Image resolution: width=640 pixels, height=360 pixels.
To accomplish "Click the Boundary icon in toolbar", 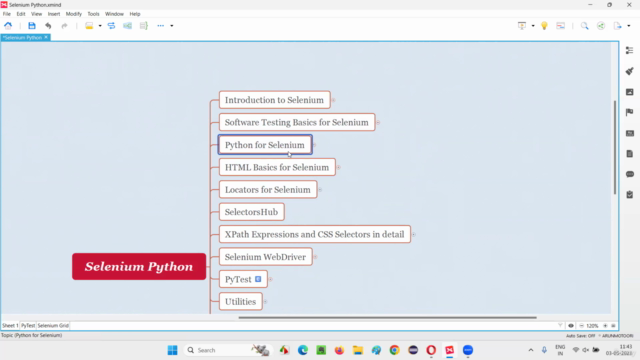I will pos(127,26).
